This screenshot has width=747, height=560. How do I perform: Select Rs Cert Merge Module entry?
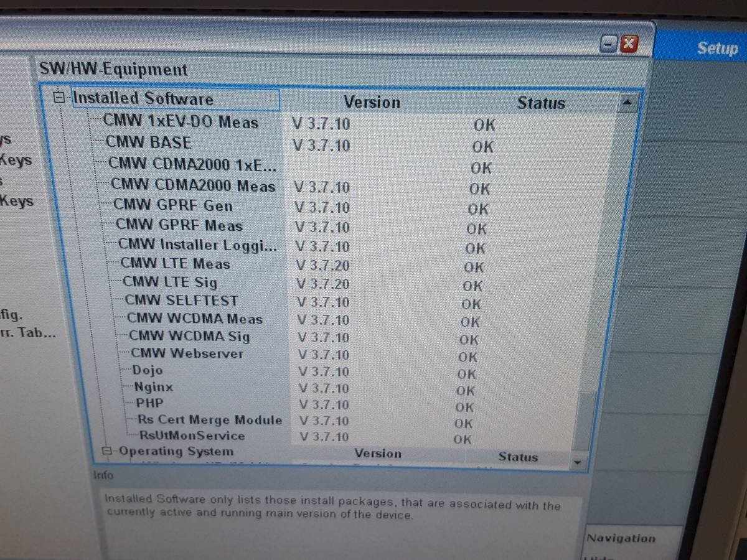209,420
